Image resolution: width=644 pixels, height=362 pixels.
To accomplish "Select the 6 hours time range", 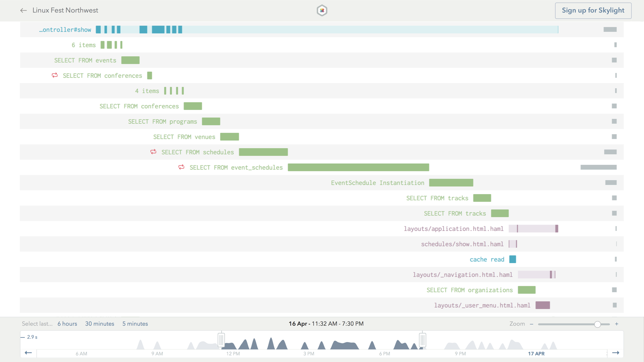I will (x=67, y=323).
